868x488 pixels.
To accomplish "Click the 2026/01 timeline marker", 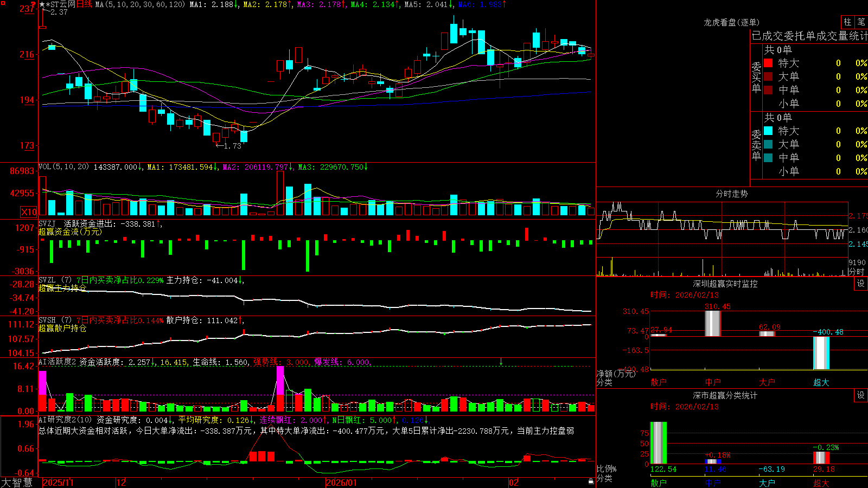I will coord(342,483).
